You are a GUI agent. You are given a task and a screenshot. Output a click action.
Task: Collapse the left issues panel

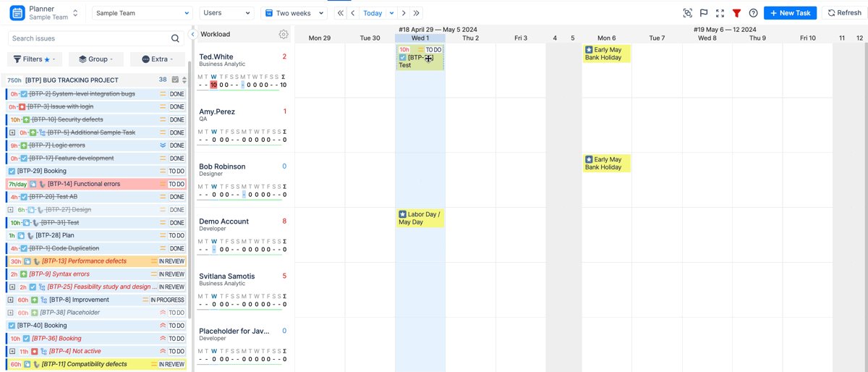click(x=193, y=34)
